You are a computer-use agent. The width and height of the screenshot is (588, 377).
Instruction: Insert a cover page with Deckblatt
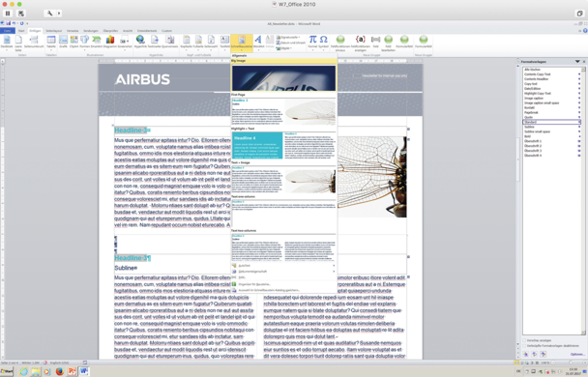(x=7, y=43)
